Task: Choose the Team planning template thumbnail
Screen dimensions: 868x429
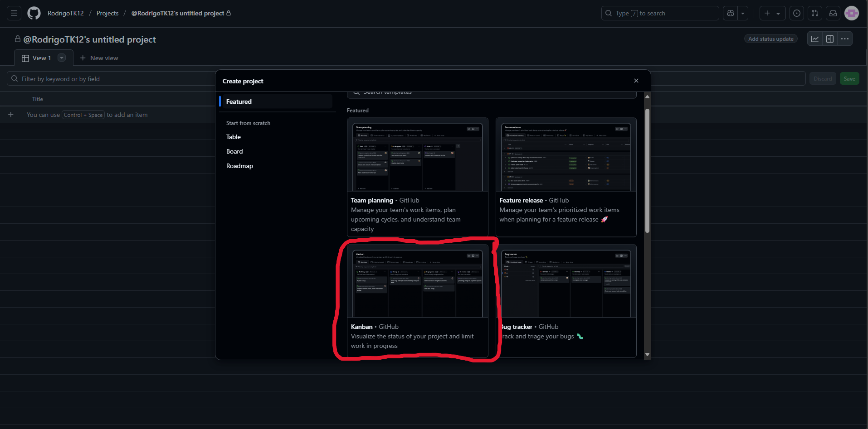Action: [x=418, y=155]
